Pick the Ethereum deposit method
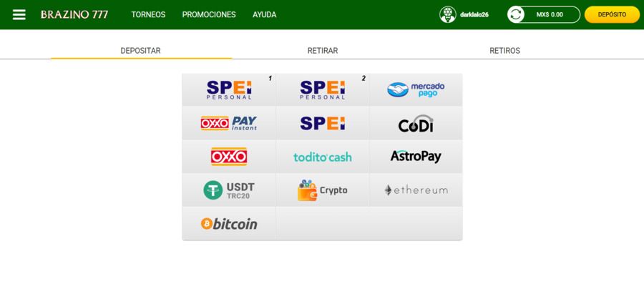 click(416, 190)
